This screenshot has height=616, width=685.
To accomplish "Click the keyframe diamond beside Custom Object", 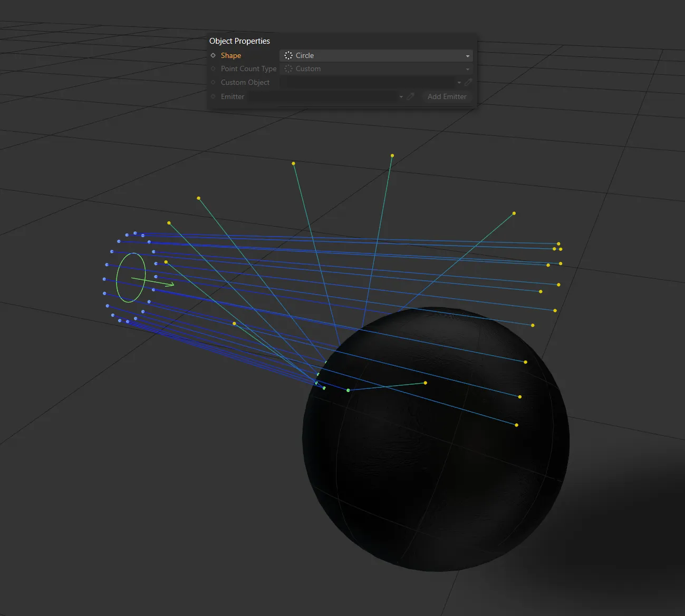I will point(213,82).
